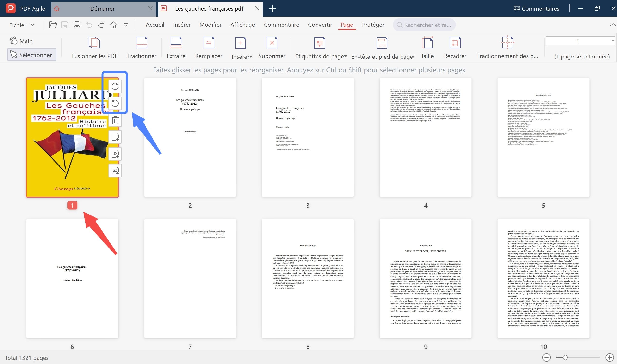The image size is (617, 364).
Task: Click the Undo arrow icon
Action: (x=89, y=25)
